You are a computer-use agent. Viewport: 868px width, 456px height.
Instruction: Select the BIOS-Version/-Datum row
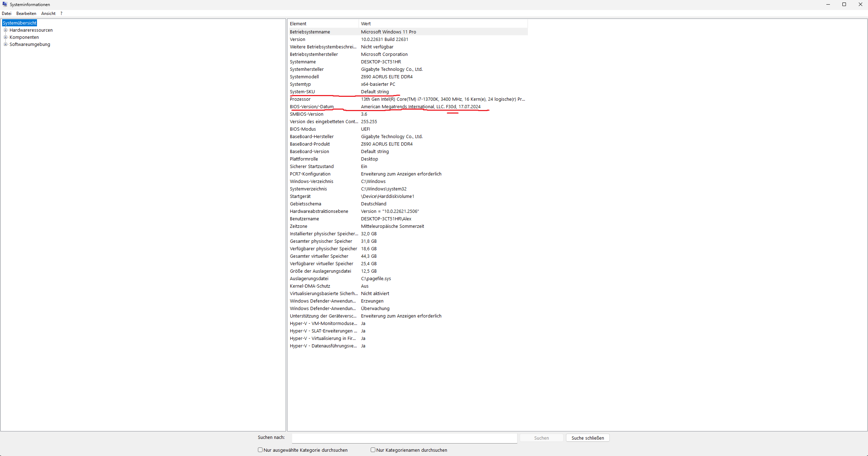[312, 107]
